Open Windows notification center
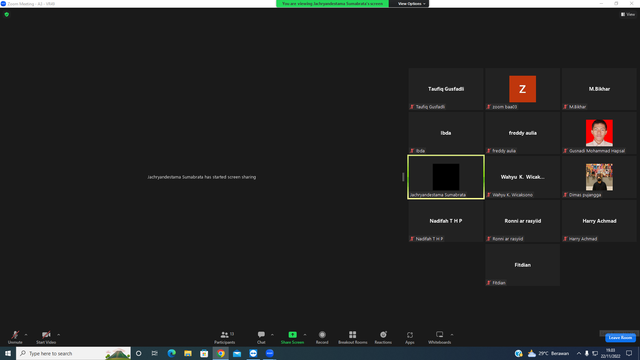 629,353
